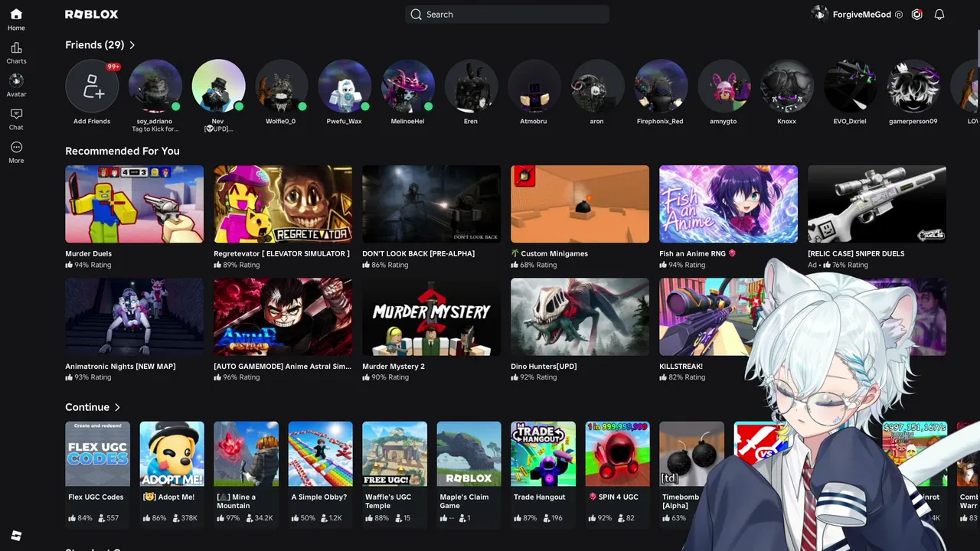The height and width of the screenshot is (551, 980).
Task: Open Atmobru's friend avatar
Action: click(x=534, y=86)
